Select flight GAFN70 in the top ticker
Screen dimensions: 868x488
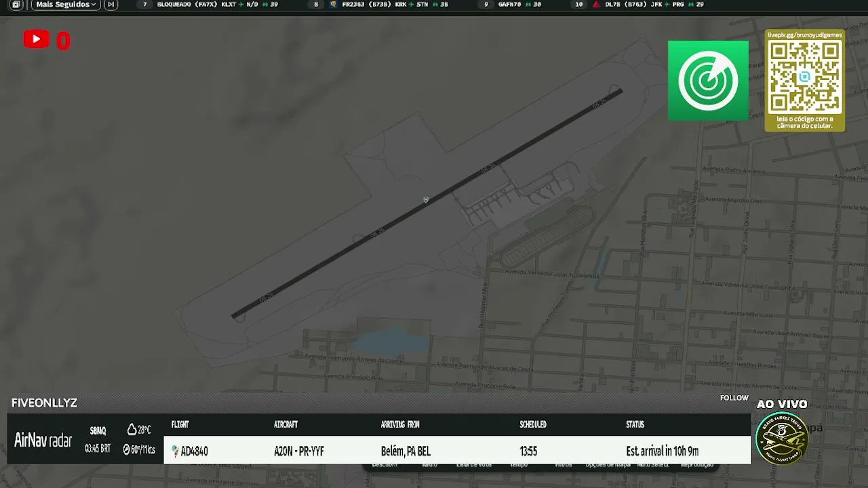tap(519, 5)
